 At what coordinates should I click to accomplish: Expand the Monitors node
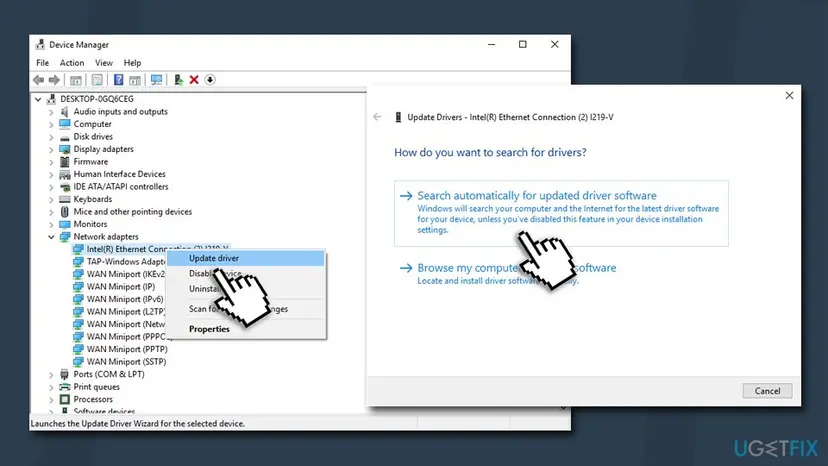pyautogui.click(x=51, y=224)
